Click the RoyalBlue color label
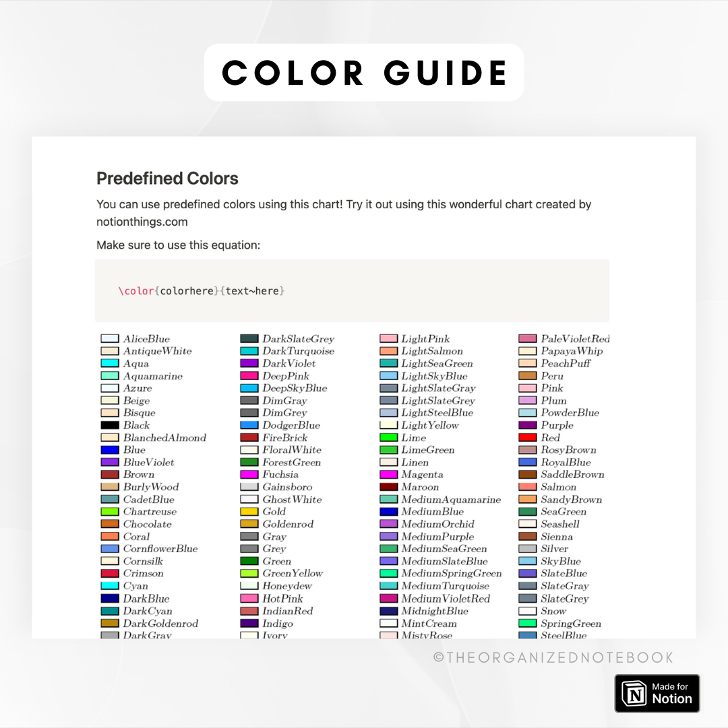Image resolution: width=728 pixels, height=728 pixels. click(x=566, y=462)
